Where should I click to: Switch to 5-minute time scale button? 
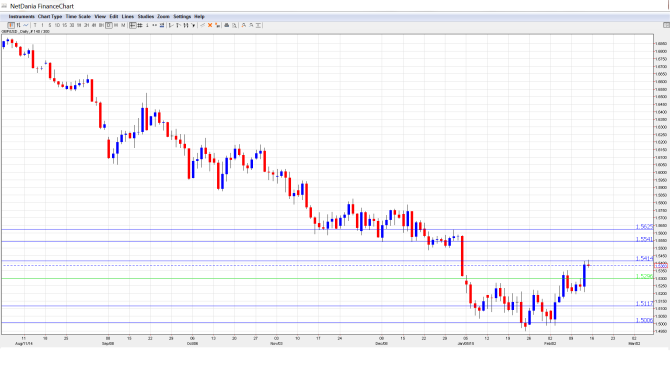(x=50, y=25)
